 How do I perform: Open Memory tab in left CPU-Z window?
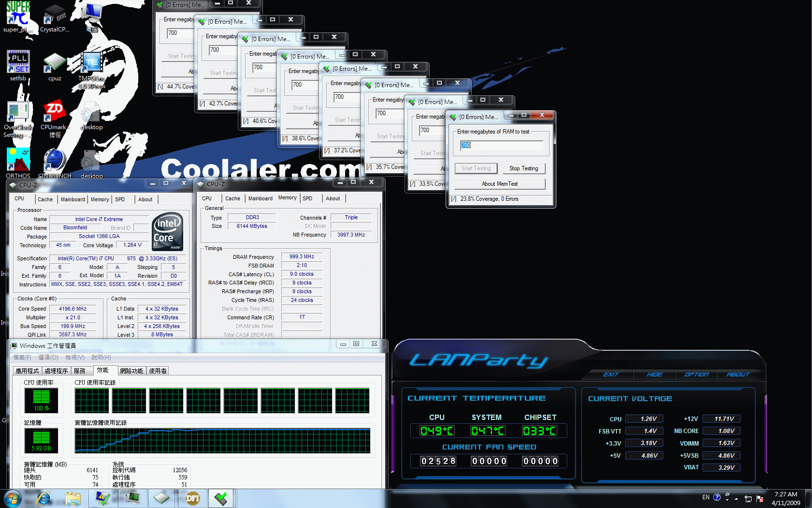click(x=100, y=199)
